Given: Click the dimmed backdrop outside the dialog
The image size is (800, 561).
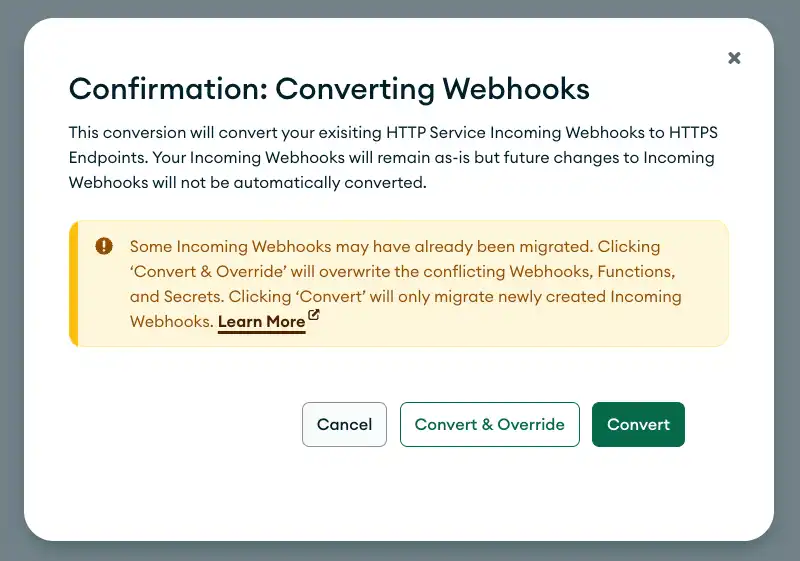Looking at the screenshot, I should (x=400, y=551).
